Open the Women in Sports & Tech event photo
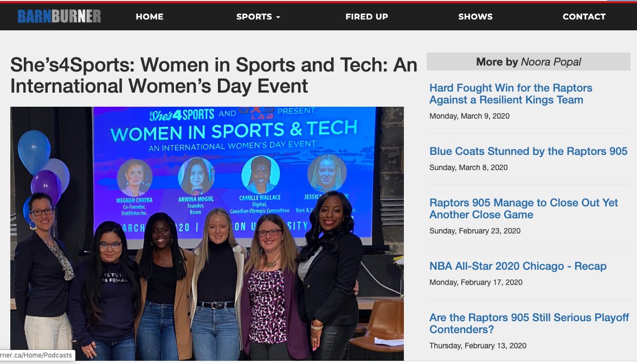Screen dimensions: 637x364 pos(207,233)
